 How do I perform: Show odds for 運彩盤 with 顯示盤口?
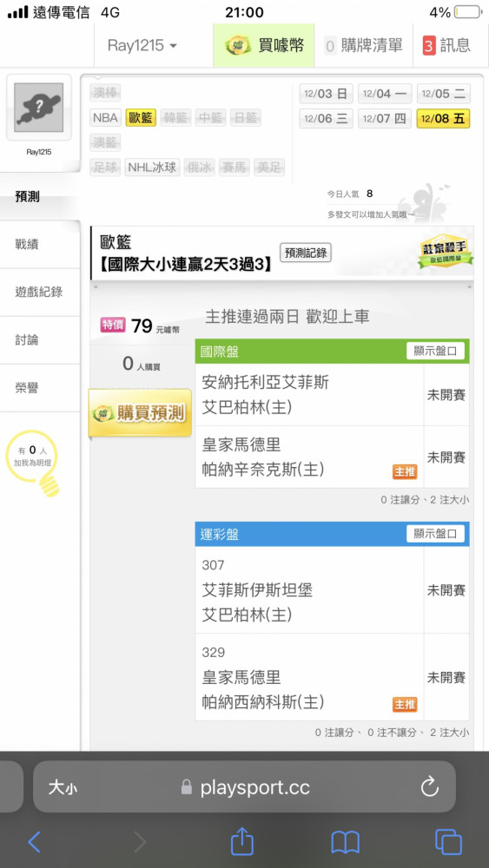click(x=435, y=534)
